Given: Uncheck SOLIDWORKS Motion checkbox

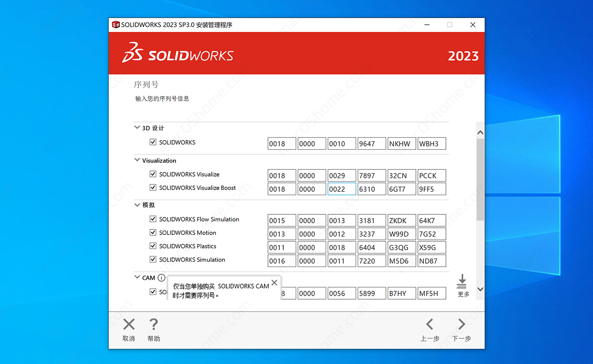Looking at the screenshot, I should [153, 232].
